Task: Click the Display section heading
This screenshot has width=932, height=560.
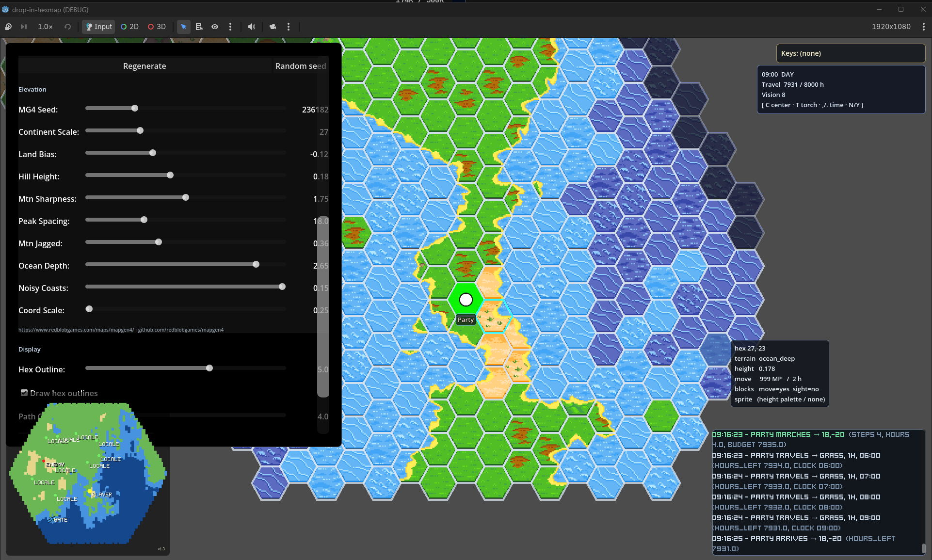Action: pyautogui.click(x=30, y=349)
